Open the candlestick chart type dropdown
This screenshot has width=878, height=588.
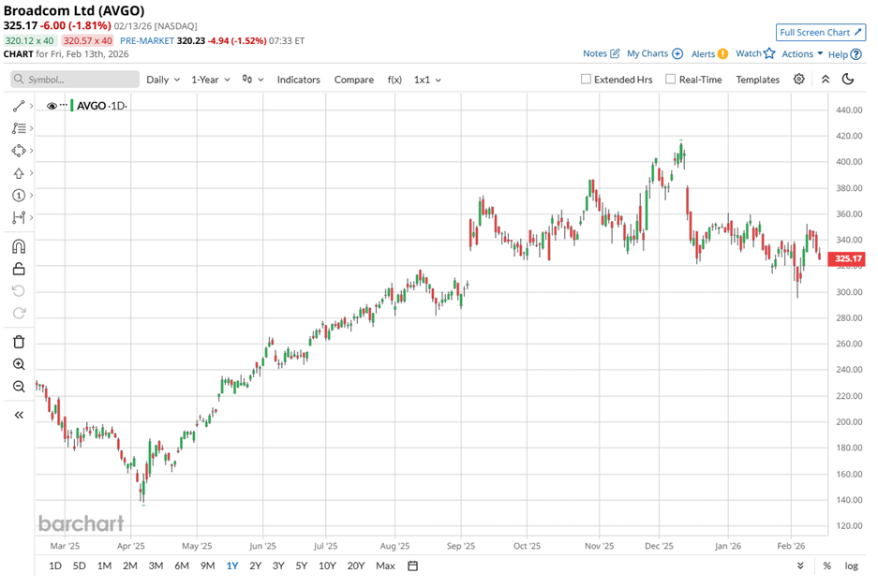(x=253, y=80)
